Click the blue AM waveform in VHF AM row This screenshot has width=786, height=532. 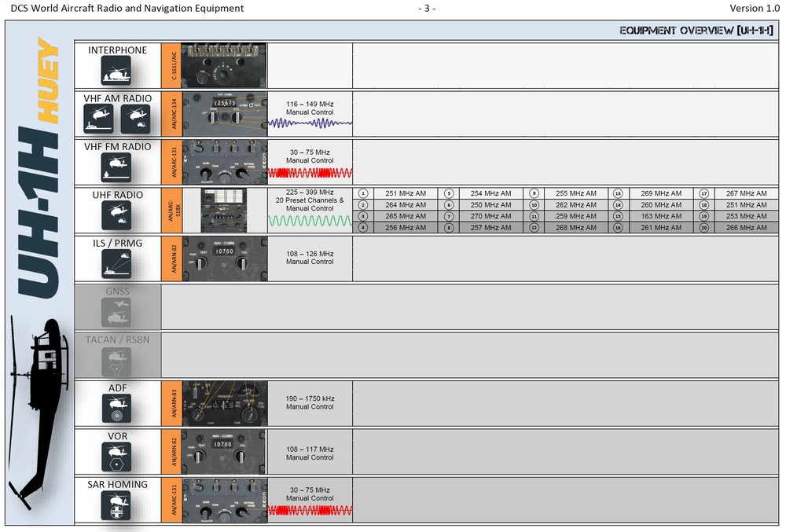[x=310, y=123]
